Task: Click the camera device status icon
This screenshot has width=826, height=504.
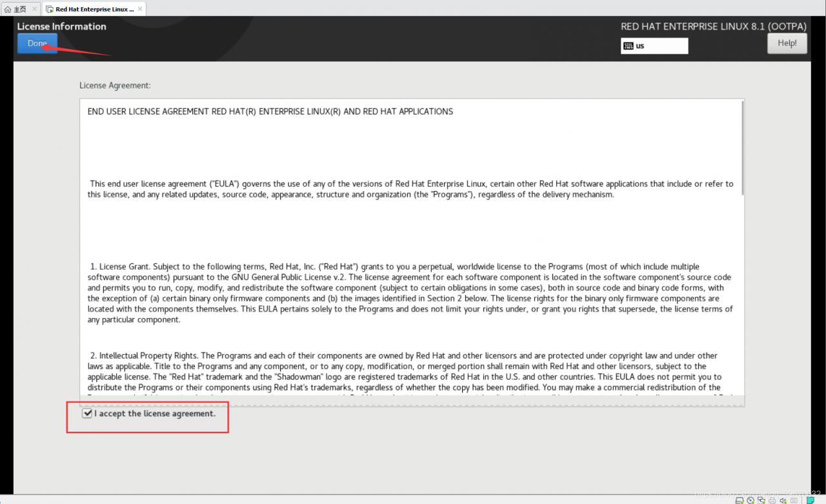Action: tap(794, 500)
